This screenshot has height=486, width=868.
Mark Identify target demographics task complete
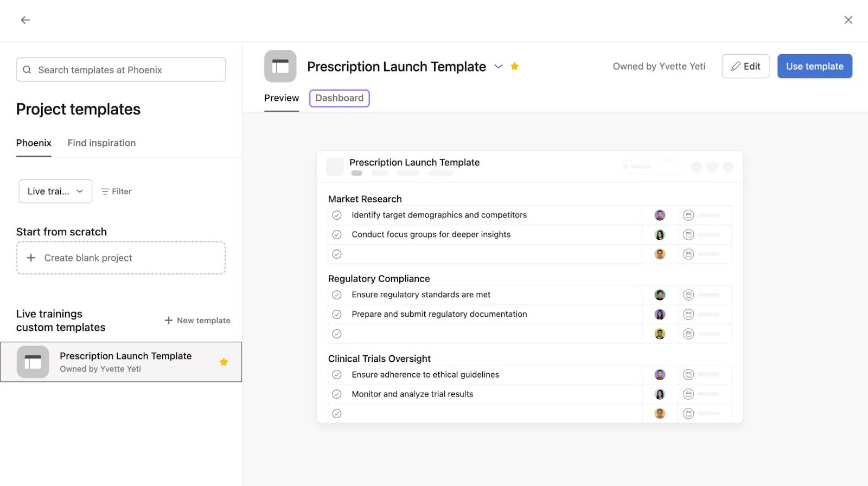(x=337, y=215)
